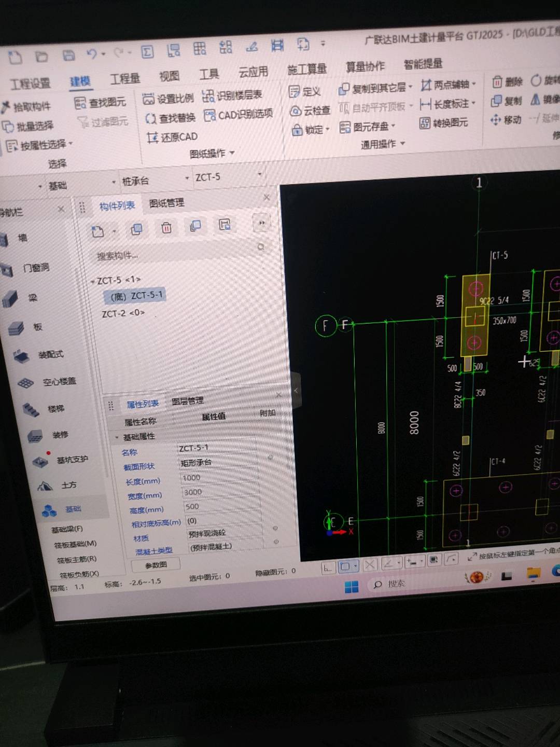
Task: Select 基础梁(F) in navigation
Action: [67, 530]
